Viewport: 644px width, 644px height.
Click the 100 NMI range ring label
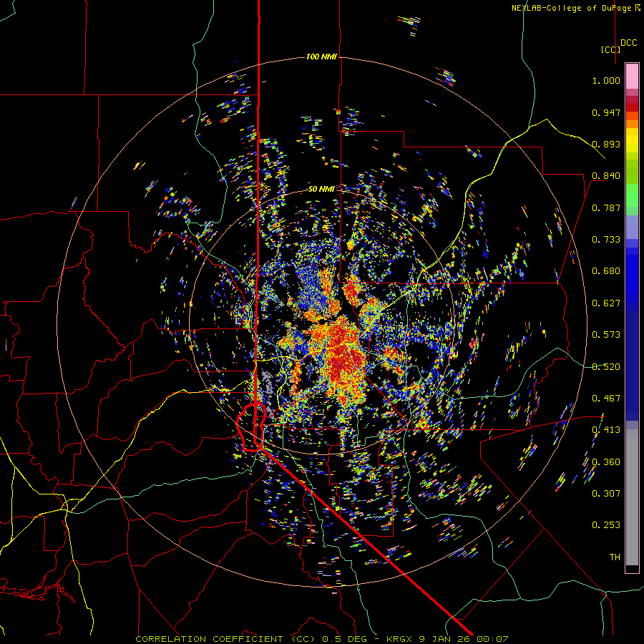click(x=321, y=57)
